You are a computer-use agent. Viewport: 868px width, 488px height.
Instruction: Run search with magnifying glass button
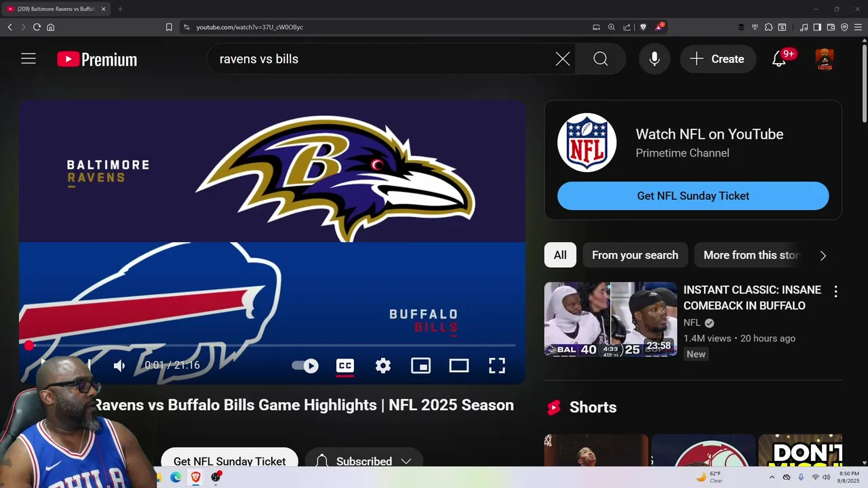(601, 59)
